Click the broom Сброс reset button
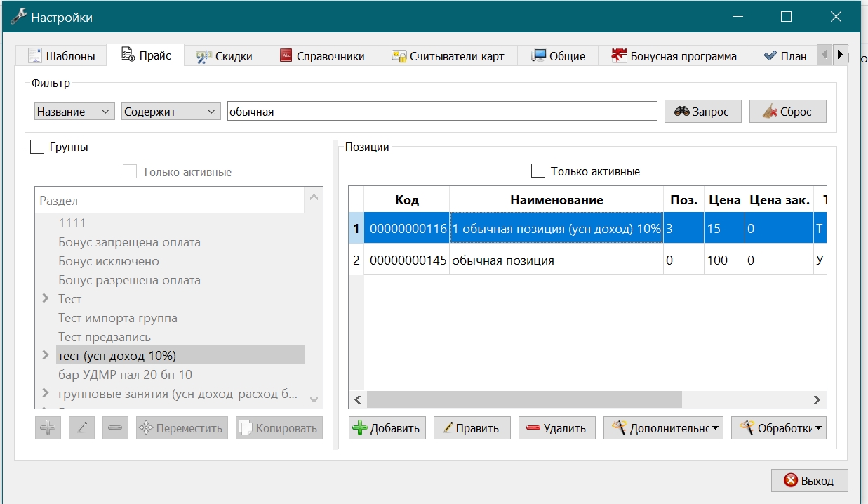Viewport: 868px width, 504px height. point(787,112)
